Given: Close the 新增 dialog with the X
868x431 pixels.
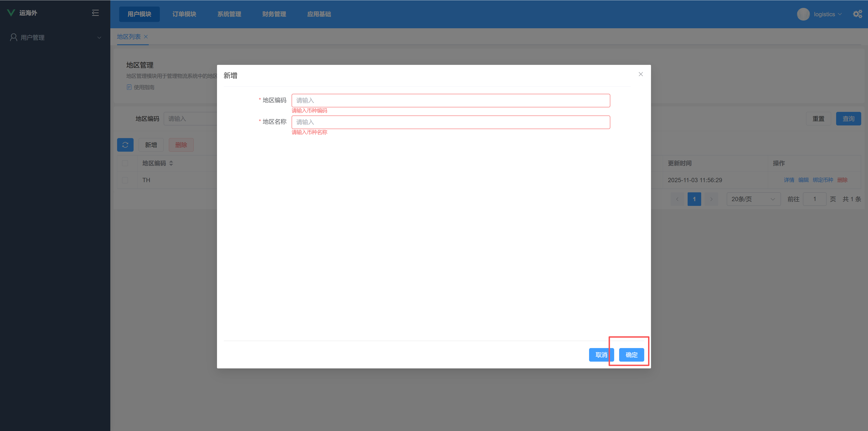Looking at the screenshot, I should tap(641, 74).
